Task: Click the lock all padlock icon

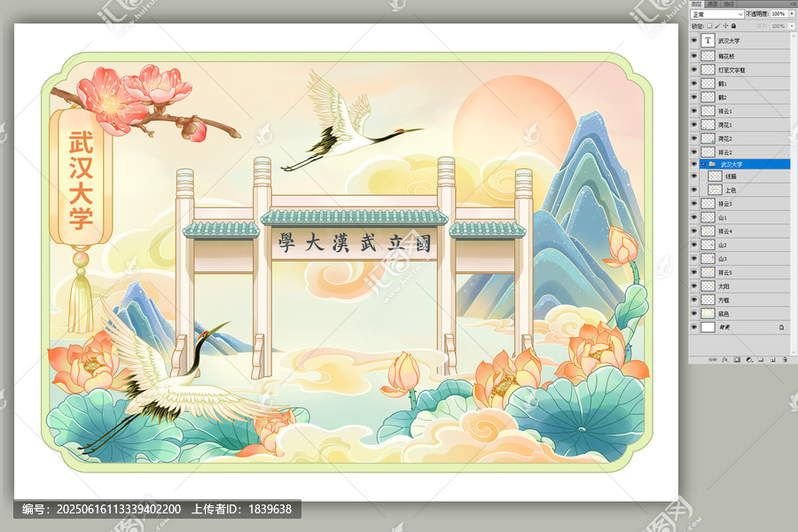Action: pos(733,26)
